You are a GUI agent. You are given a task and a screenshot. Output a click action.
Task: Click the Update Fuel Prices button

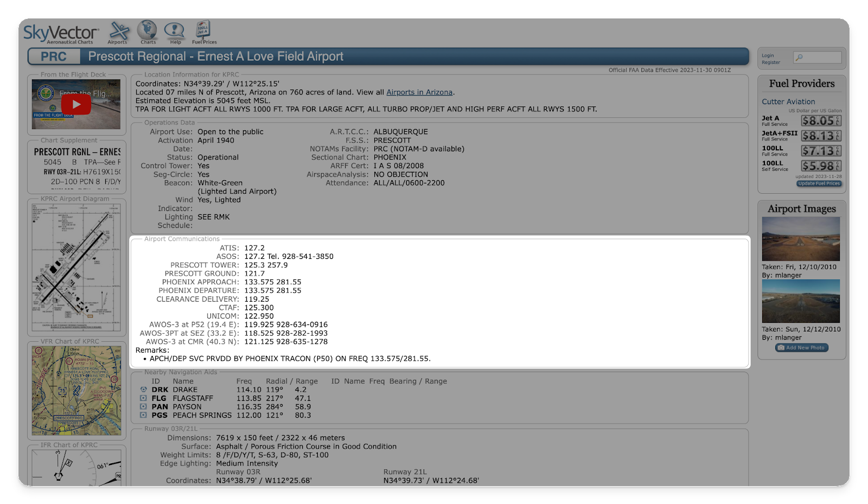click(819, 183)
